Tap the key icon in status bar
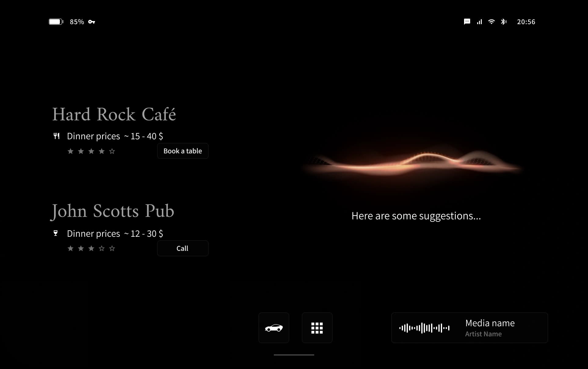Image resolution: width=588 pixels, height=369 pixels. 92,22
